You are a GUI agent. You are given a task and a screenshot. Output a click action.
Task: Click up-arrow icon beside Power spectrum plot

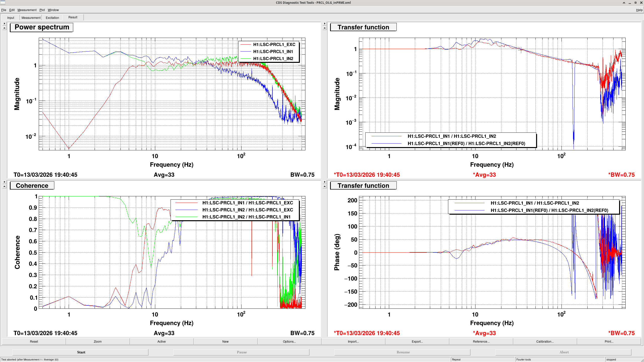[x=4, y=28]
